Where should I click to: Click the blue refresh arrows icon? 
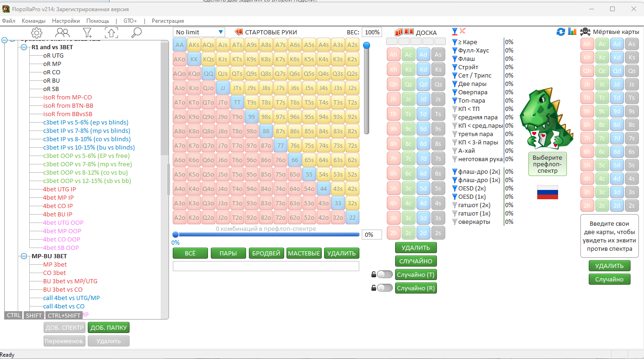coord(561,32)
